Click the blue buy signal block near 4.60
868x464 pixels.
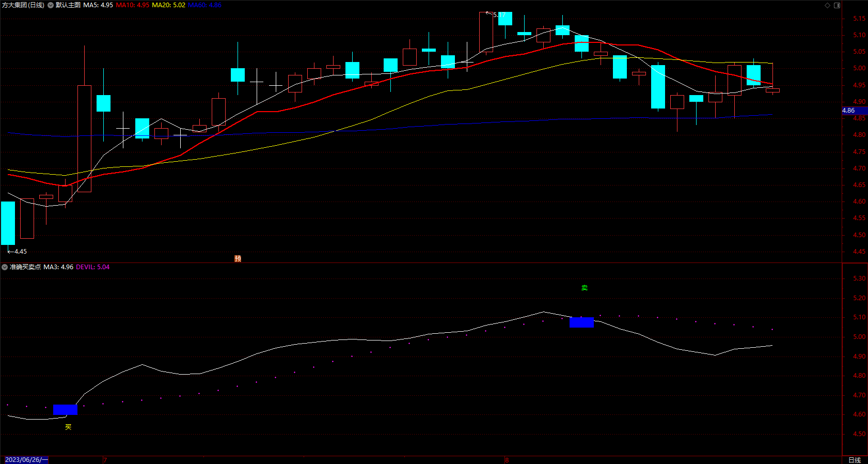[65, 410]
